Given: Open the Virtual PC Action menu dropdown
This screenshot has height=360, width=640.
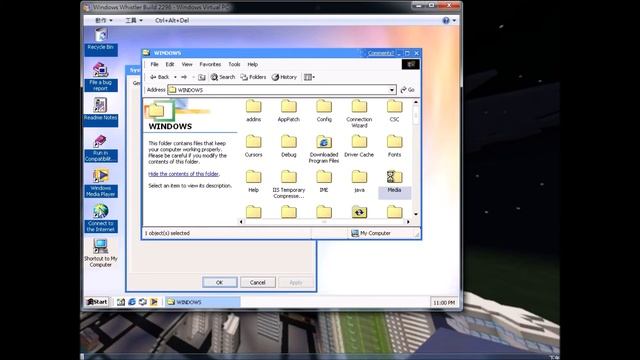Looking at the screenshot, I should (104, 20).
